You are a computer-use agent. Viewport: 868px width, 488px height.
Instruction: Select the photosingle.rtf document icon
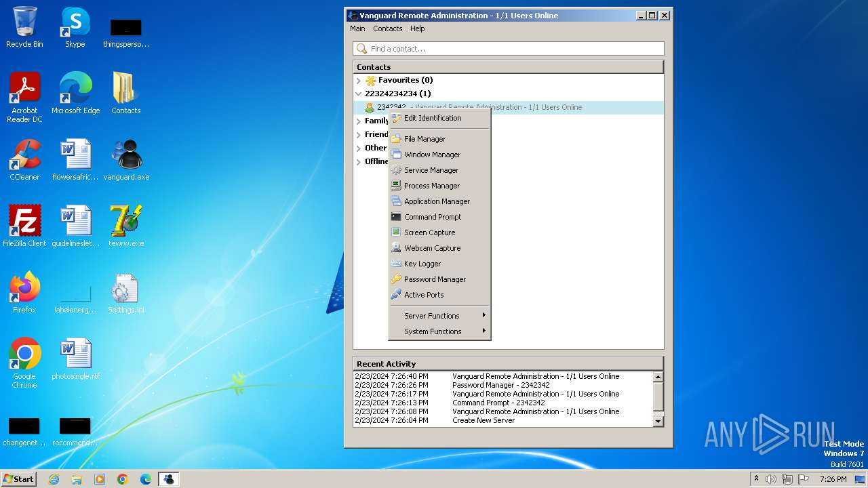[x=75, y=359]
